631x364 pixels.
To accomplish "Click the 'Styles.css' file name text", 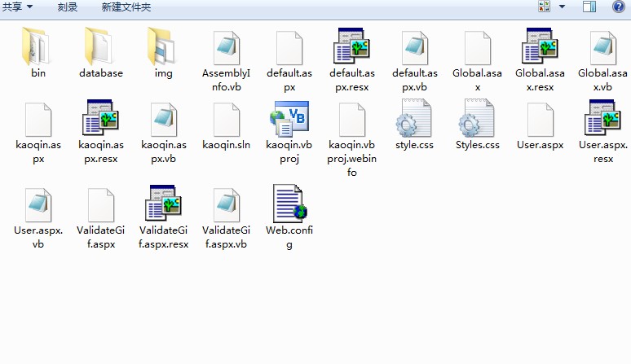I will point(478,145).
